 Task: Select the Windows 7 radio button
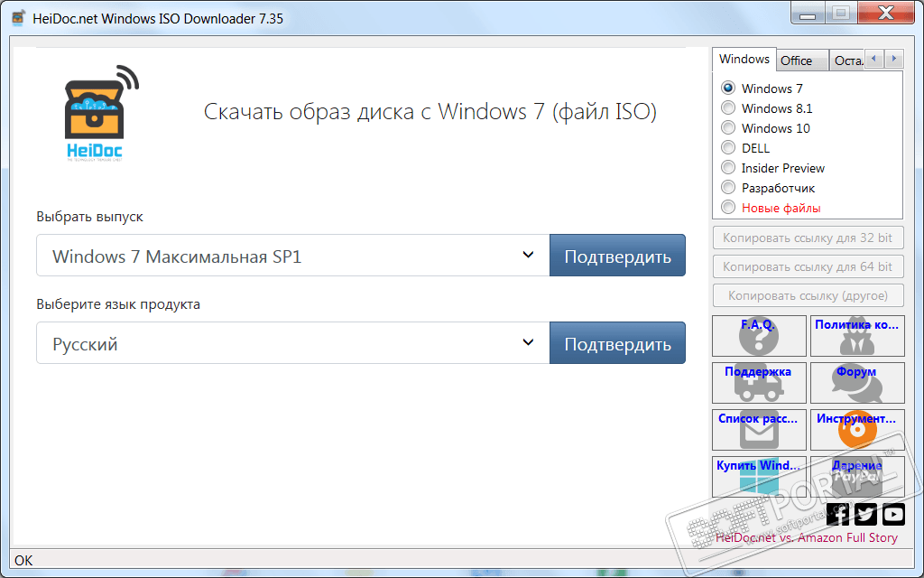tap(728, 88)
